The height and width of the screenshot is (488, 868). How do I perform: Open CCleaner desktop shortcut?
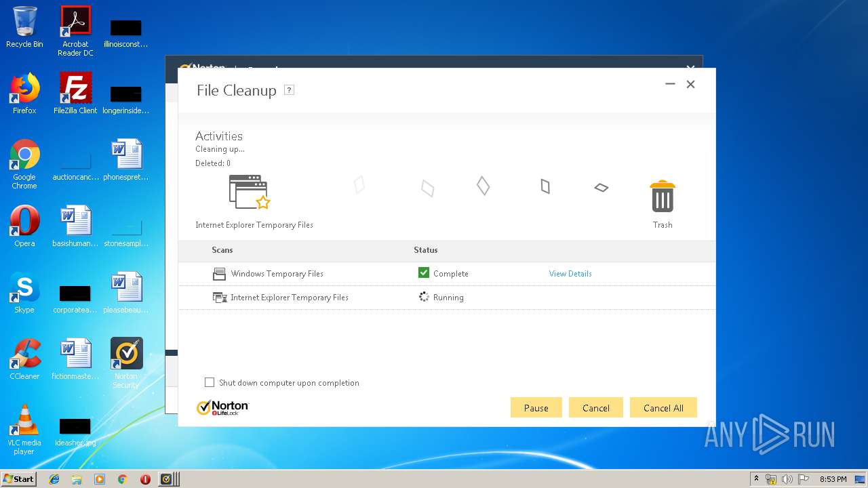click(x=24, y=359)
